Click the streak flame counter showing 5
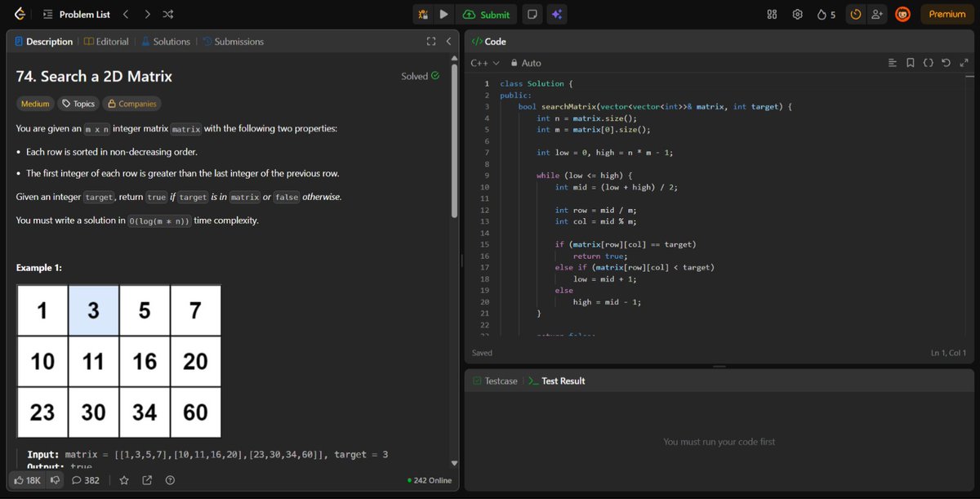 coord(826,15)
